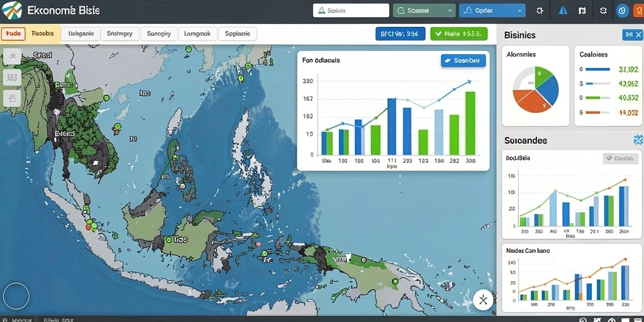
Task: Toggle the highlighted red-bordered filter chip
Action: pyautogui.click(x=14, y=34)
